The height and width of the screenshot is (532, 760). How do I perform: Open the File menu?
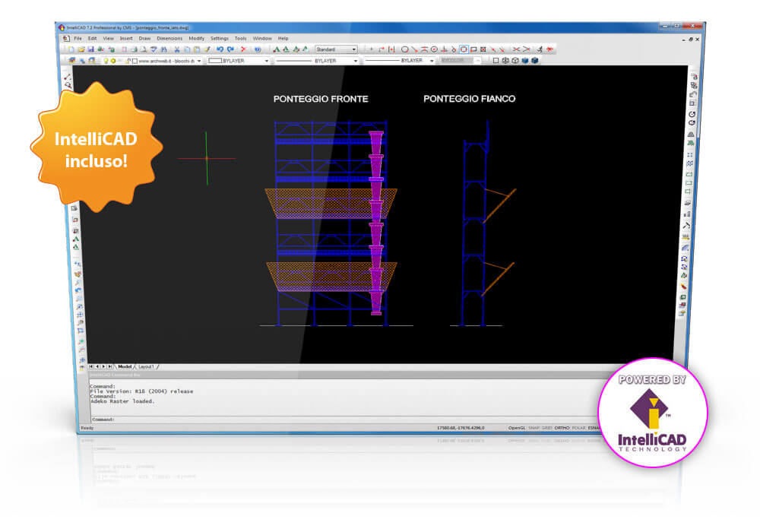[x=78, y=38]
